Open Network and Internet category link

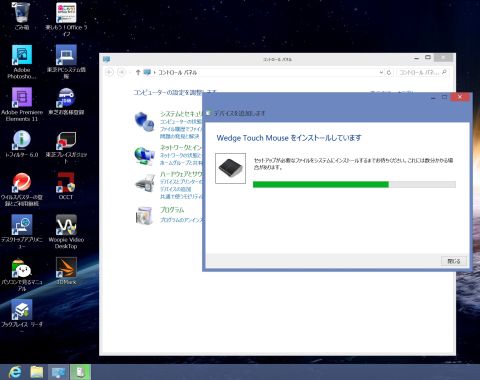(x=181, y=147)
